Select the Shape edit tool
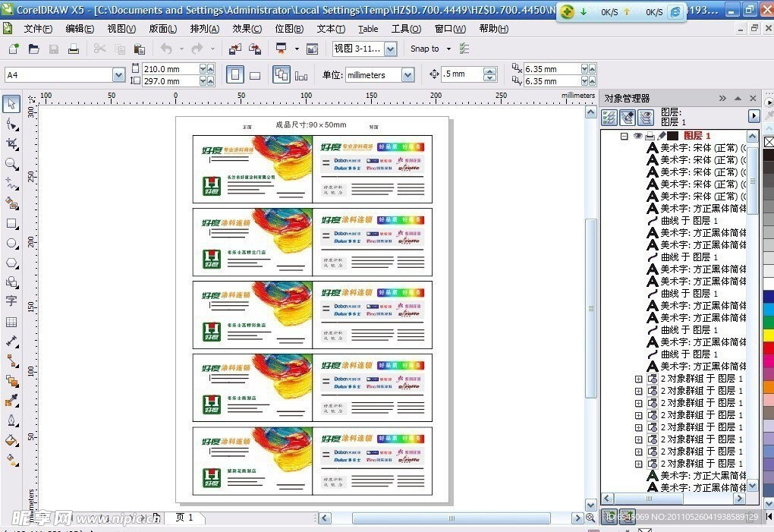Screen dimensions: 774x532 [x=12, y=124]
